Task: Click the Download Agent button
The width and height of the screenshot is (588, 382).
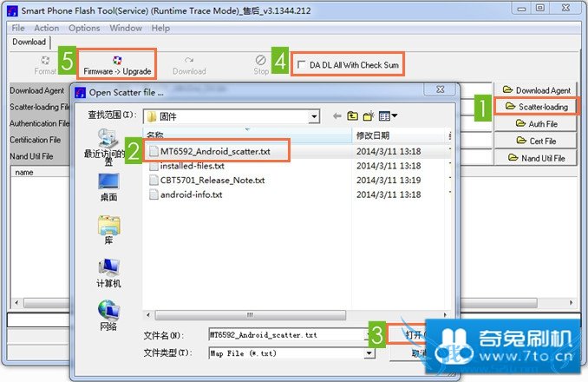Action: [535, 90]
